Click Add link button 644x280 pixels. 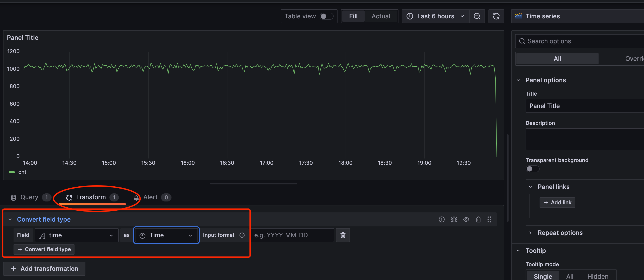coord(557,202)
